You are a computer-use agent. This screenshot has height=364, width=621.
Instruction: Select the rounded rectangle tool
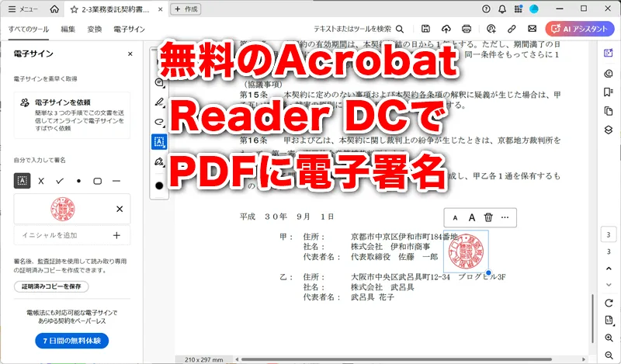tap(98, 181)
